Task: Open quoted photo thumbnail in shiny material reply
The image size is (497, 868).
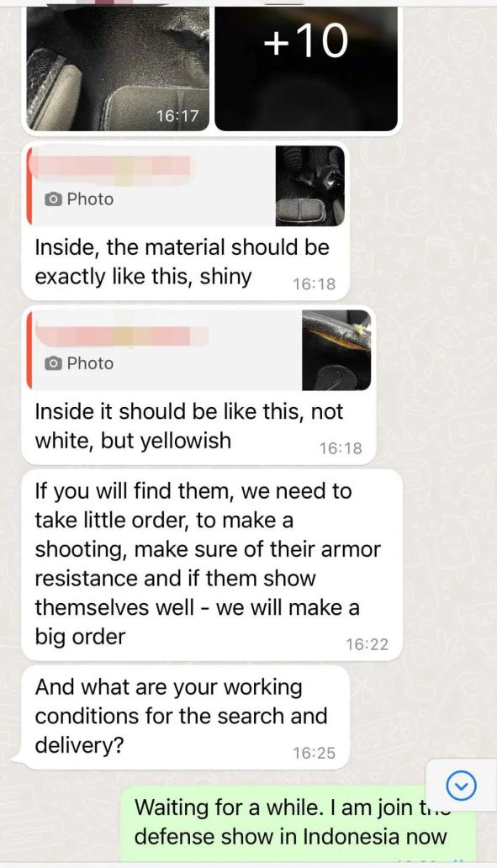Action: pos(310,185)
